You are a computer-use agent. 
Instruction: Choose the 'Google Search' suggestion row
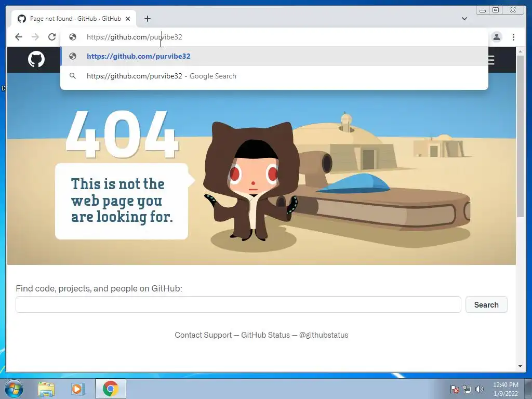(x=274, y=76)
